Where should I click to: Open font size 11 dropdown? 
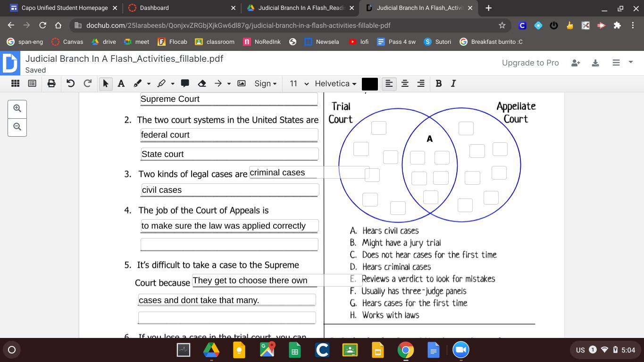pos(299,83)
